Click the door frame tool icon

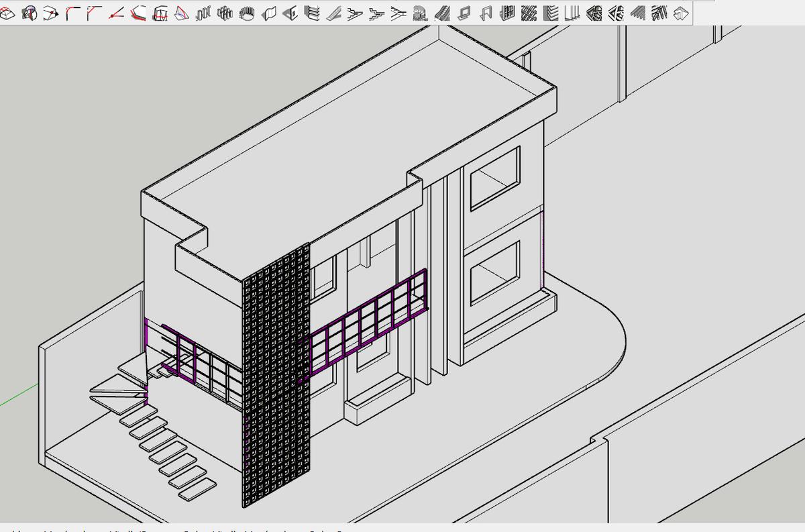486,13
